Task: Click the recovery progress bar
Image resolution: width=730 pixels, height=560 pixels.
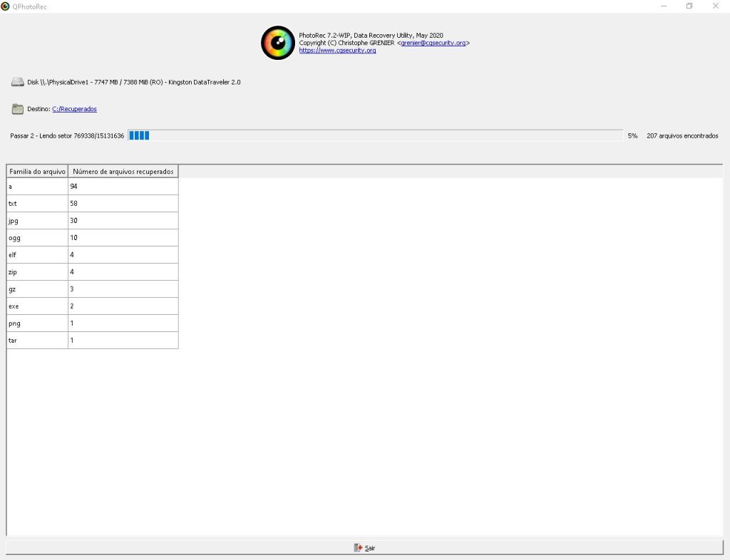Action: (x=375, y=135)
